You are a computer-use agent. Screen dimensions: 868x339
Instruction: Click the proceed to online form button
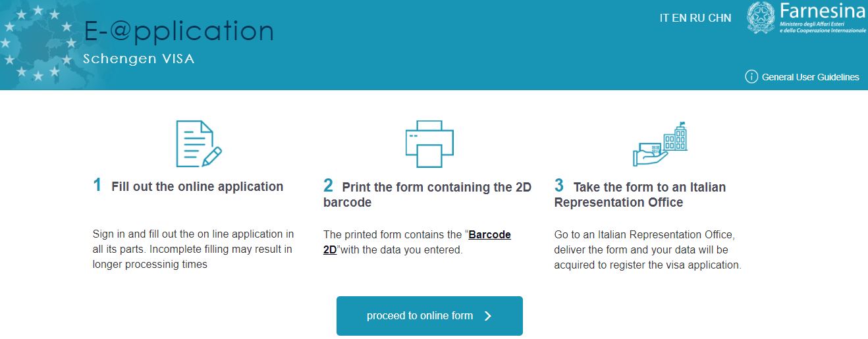429,316
